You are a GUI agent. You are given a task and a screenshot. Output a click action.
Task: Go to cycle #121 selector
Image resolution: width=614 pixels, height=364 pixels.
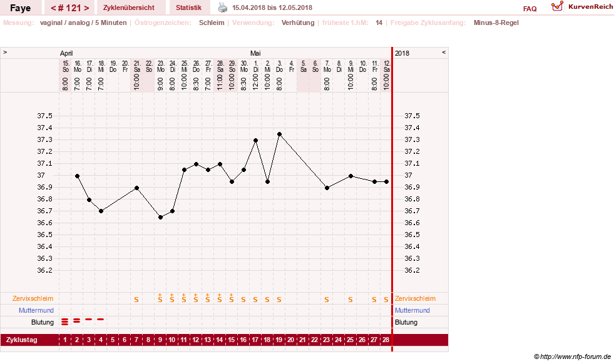pyautogui.click(x=69, y=8)
